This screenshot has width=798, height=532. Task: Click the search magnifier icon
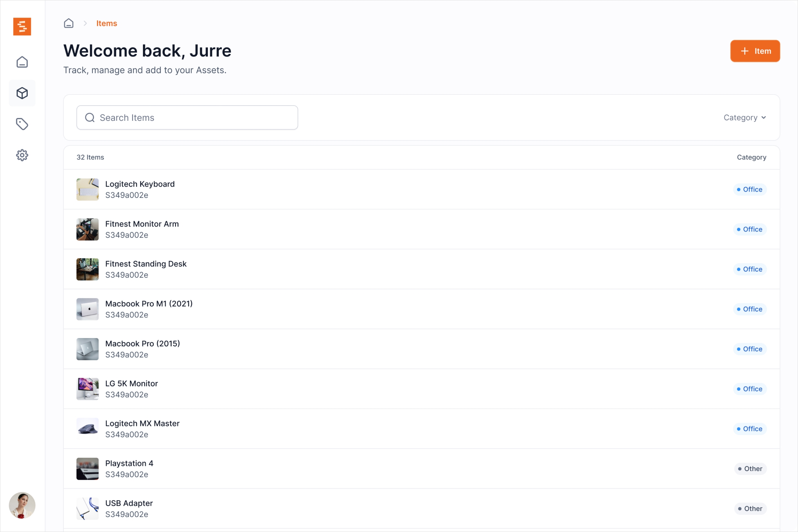[x=90, y=118]
